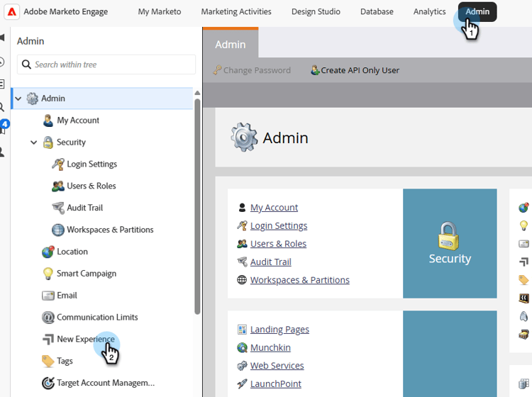Open Login Settings from the tree

[92, 164]
